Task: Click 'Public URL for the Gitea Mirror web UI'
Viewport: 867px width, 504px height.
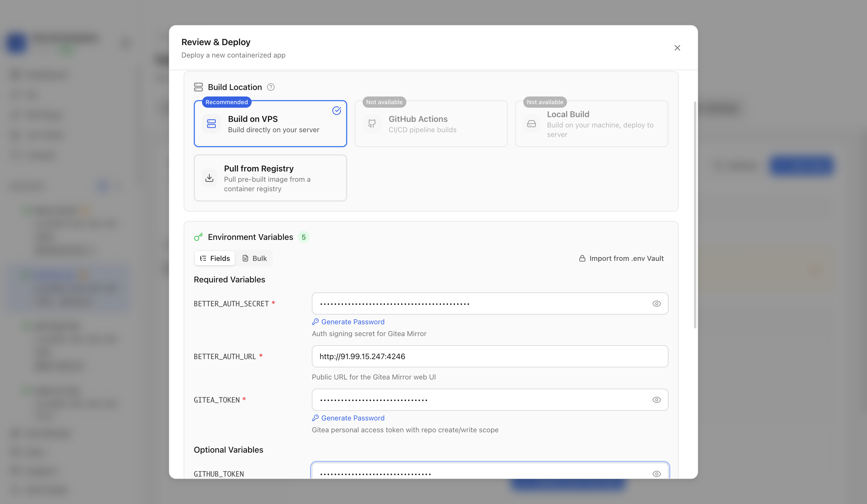Action: (374, 377)
